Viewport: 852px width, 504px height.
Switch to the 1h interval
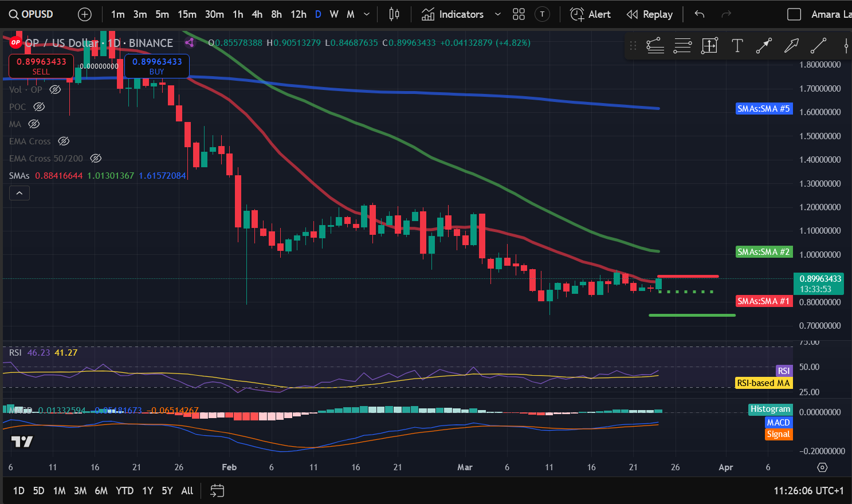coord(238,14)
